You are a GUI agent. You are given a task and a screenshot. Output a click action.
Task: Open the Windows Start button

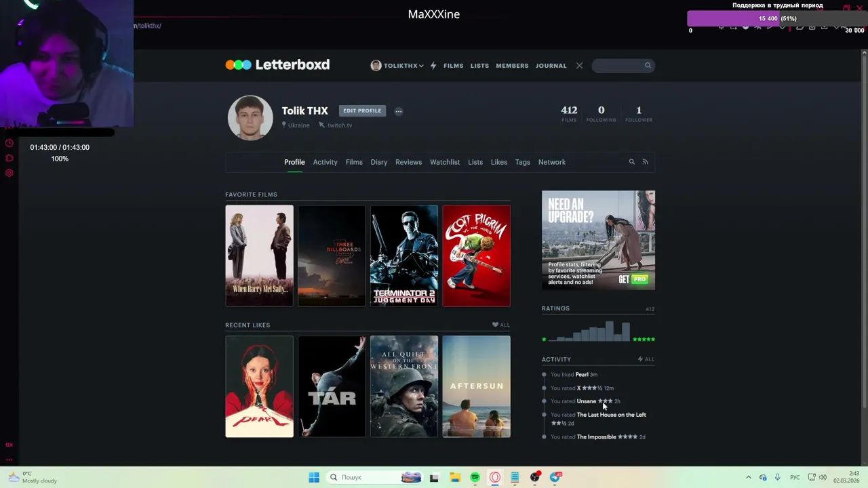[x=314, y=477]
